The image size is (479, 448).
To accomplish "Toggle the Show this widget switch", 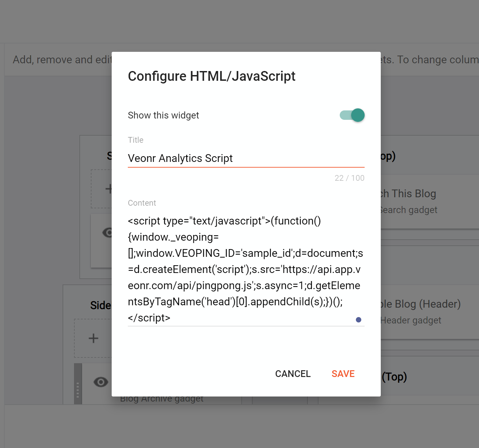I will tap(352, 115).
